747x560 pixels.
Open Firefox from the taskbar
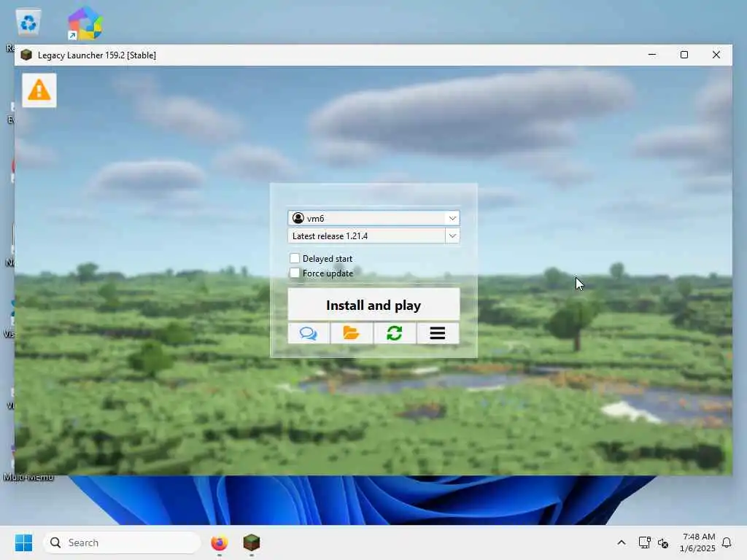[219, 542]
